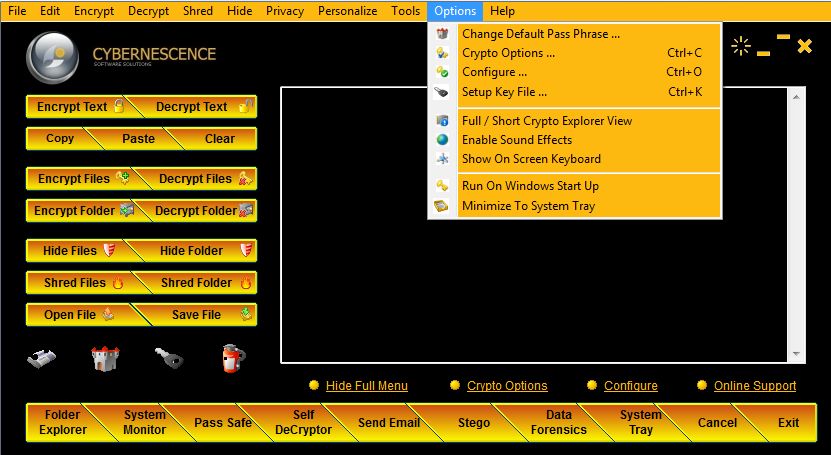831x455 pixels.
Task: Open the Decrypt menu
Action: pyautogui.click(x=148, y=11)
